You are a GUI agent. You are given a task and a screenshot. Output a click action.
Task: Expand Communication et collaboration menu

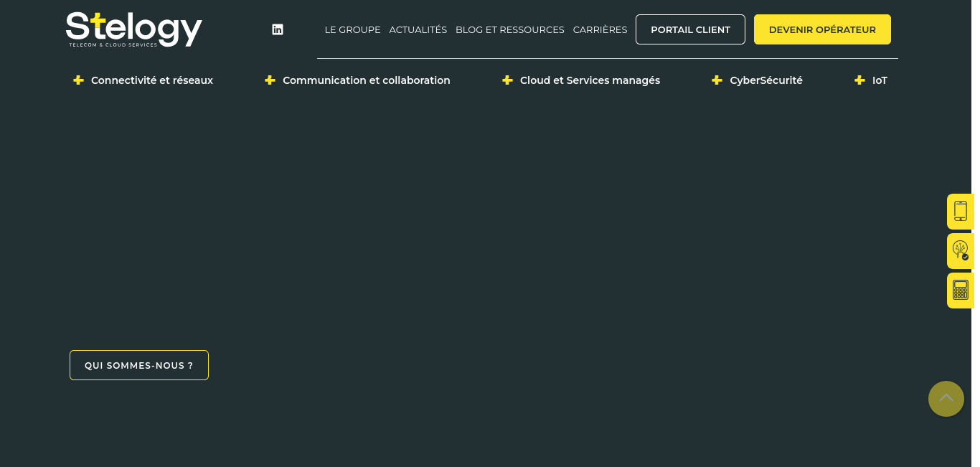[367, 80]
